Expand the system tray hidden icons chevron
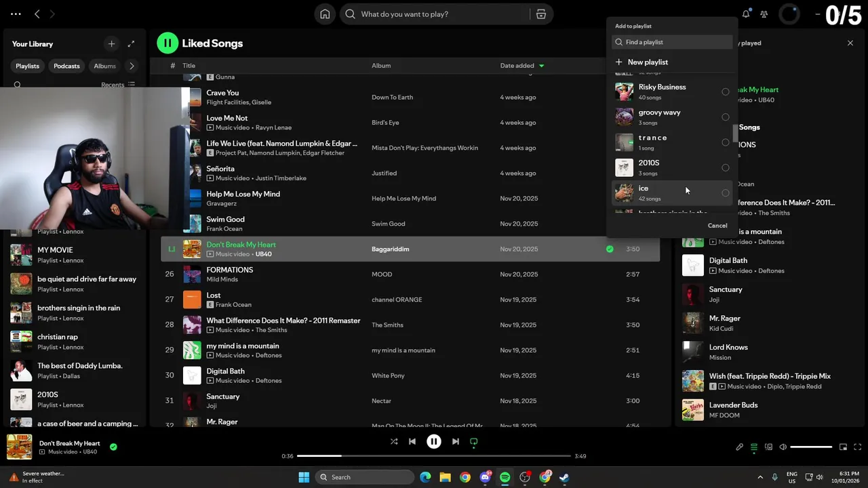Image resolution: width=868 pixels, height=488 pixels. (759, 477)
